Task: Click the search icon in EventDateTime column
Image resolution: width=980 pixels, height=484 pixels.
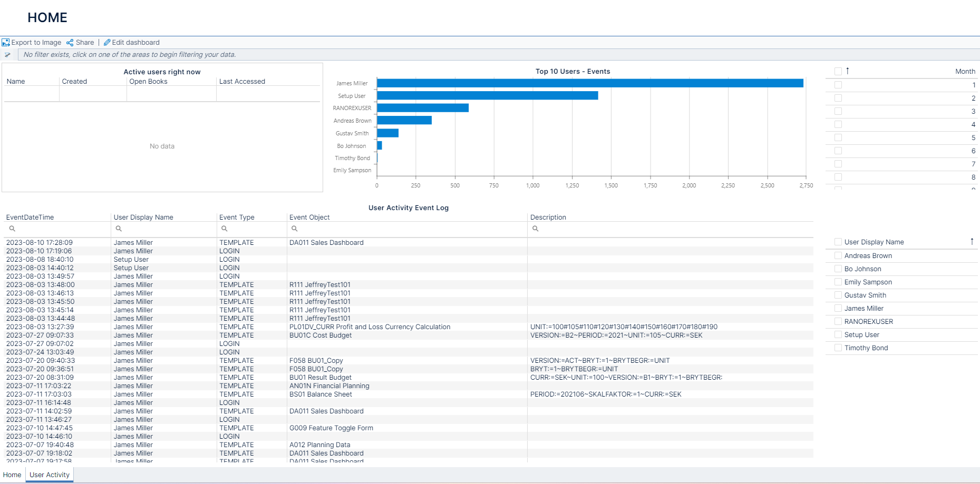Action: pyautogui.click(x=12, y=228)
